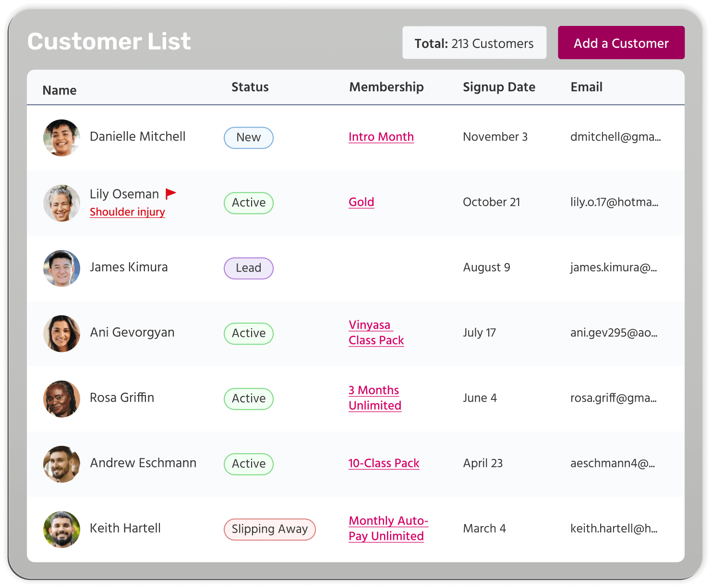This screenshot has height=588, width=712.
Task: Click the New status badge for Danielle Mitchell
Action: [x=249, y=138]
